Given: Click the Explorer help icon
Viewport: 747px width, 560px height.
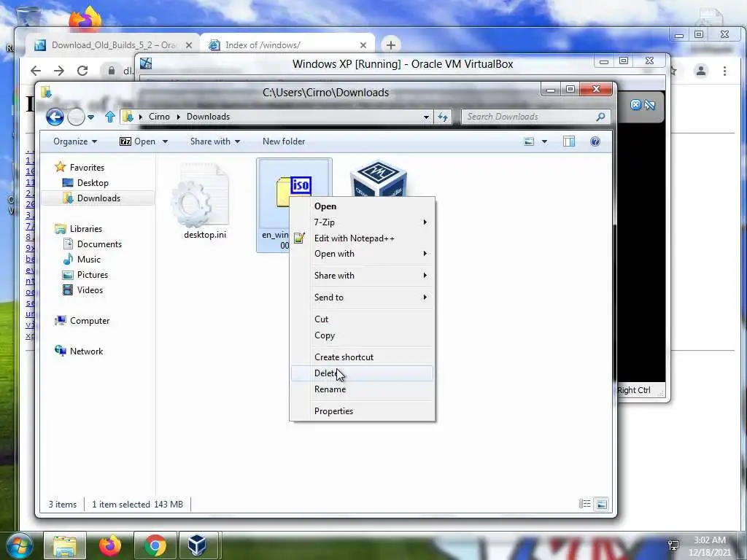Looking at the screenshot, I should point(595,141).
